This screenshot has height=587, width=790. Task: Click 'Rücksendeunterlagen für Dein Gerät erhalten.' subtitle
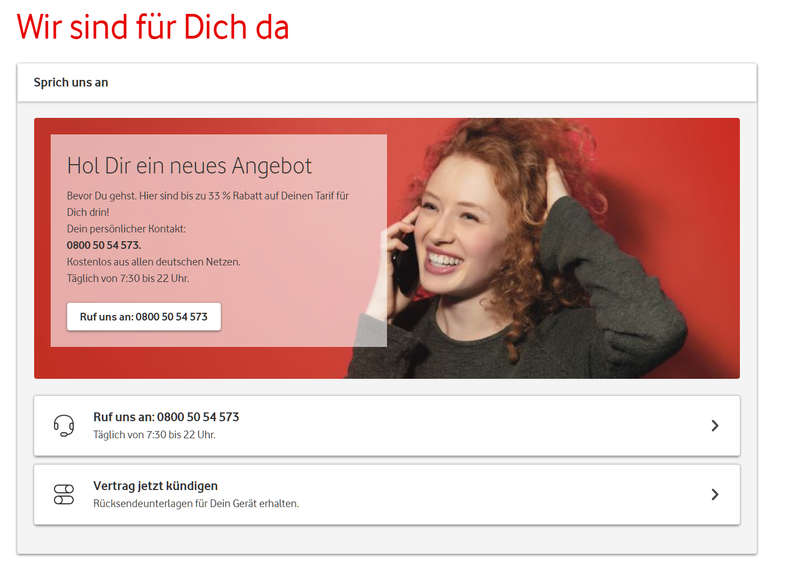click(x=196, y=503)
